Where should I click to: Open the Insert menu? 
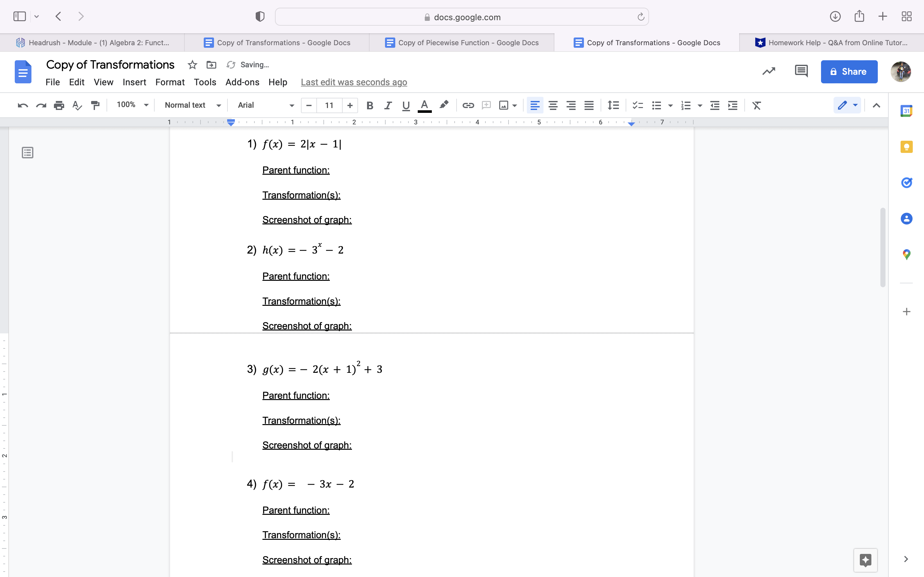tap(134, 82)
